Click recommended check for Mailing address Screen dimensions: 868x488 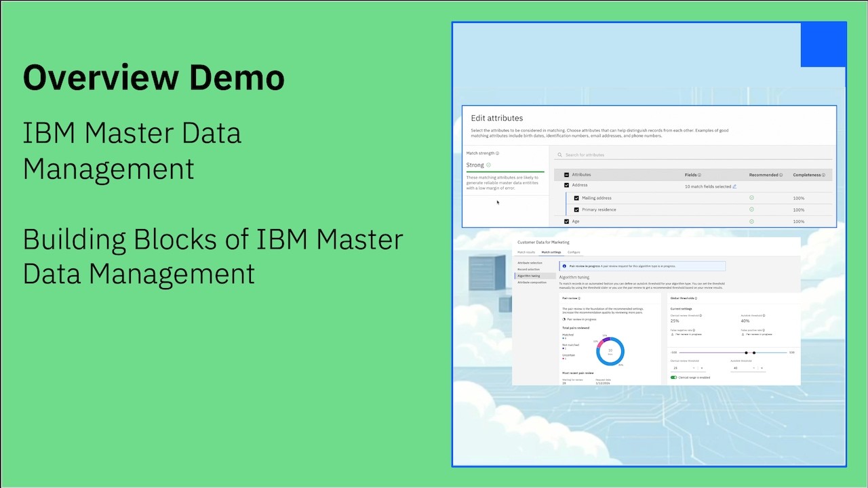pos(751,198)
